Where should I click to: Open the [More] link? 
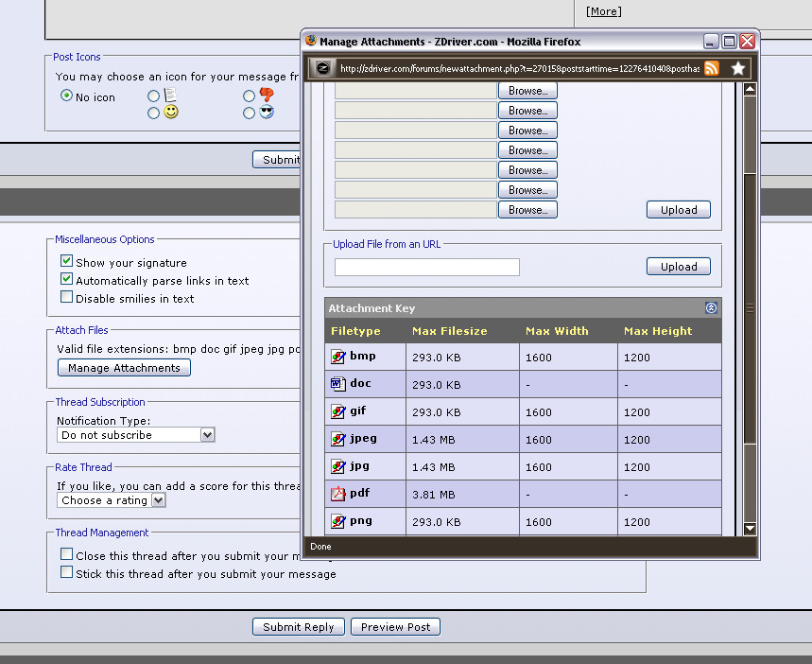coord(603,11)
